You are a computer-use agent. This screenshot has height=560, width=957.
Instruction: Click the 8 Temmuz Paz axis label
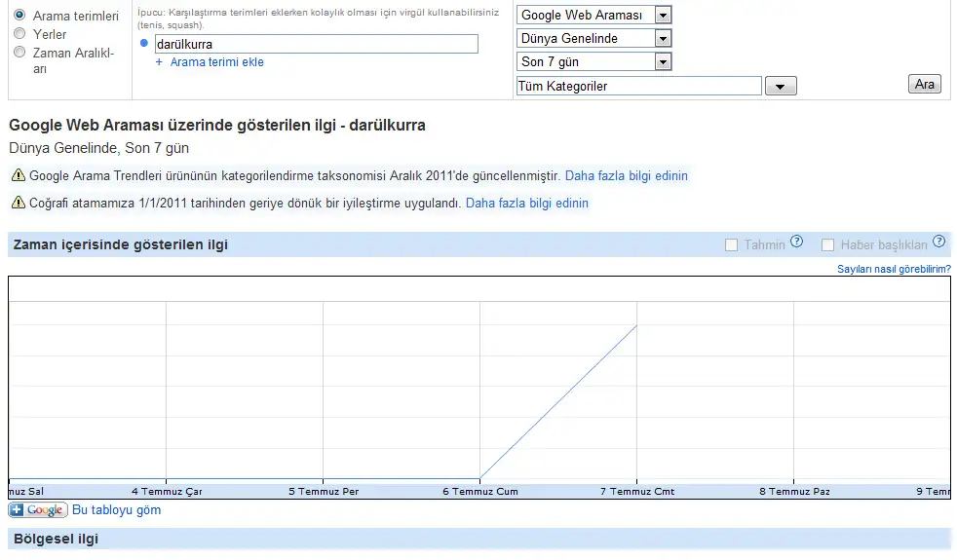[794, 492]
